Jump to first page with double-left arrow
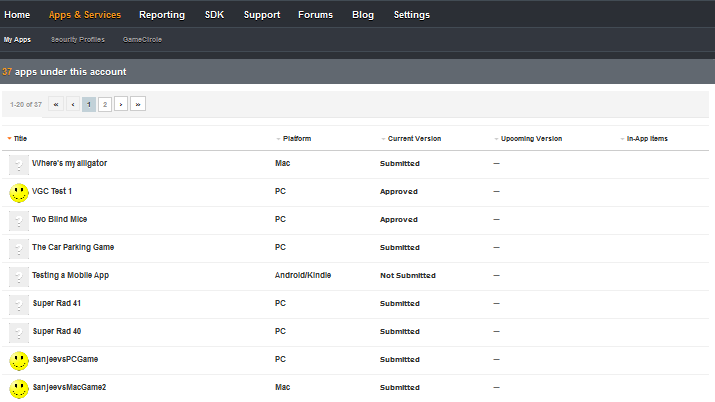The width and height of the screenshot is (715, 402). tap(56, 104)
